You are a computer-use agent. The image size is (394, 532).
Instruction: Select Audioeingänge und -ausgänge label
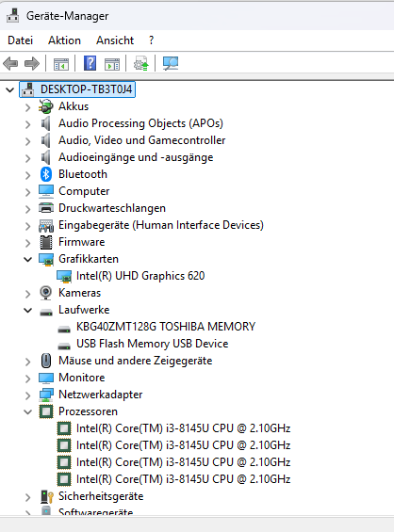[136, 157]
